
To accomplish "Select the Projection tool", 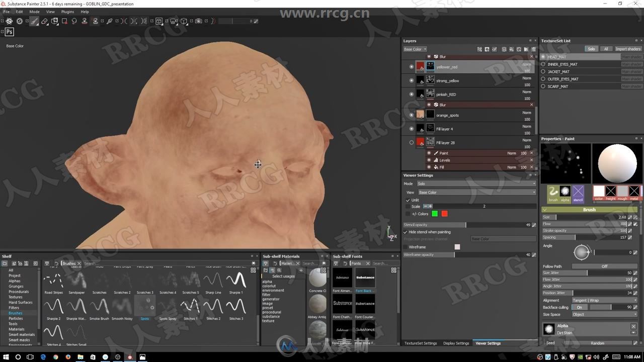I will tap(54, 21).
